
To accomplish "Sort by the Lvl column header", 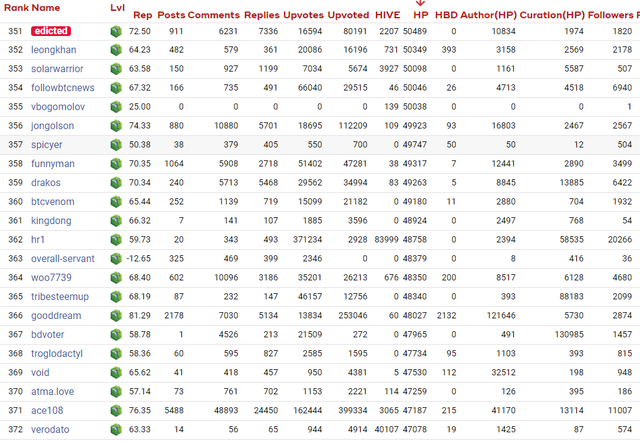I will pyautogui.click(x=118, y=8).
